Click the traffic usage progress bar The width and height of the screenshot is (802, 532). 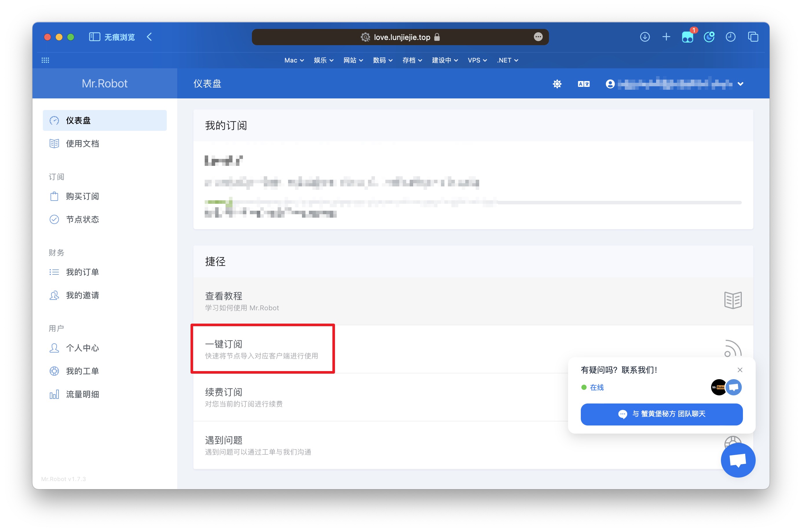(x=473, y=203)
